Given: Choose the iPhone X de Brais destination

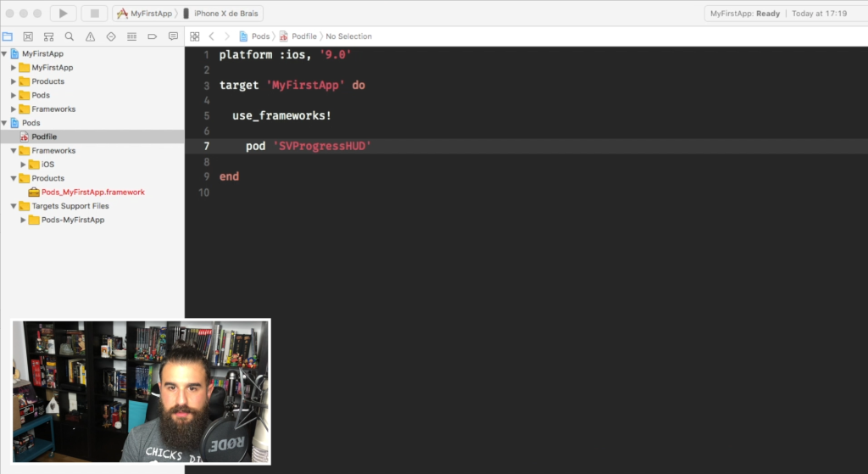Looking at the screenshot, I should (220, 14).
